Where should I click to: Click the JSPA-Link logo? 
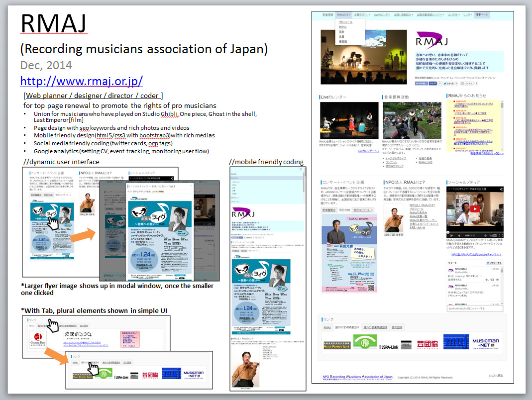pyautogui.click(x=389, y=347)
